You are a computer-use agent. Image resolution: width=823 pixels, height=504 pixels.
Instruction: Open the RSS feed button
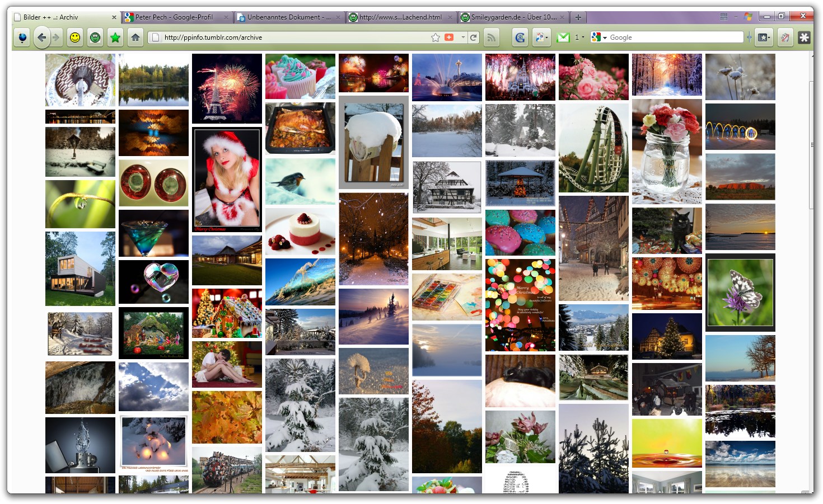(x=491, y=37)
